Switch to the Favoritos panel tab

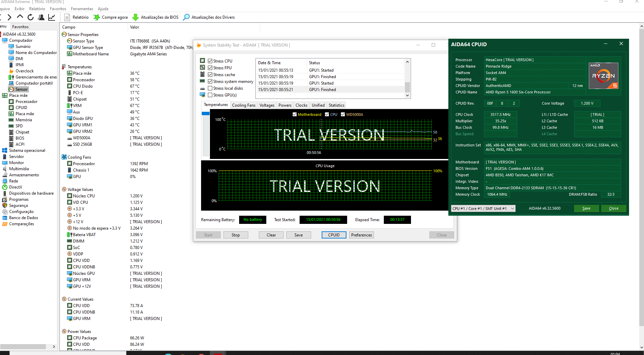20,27
